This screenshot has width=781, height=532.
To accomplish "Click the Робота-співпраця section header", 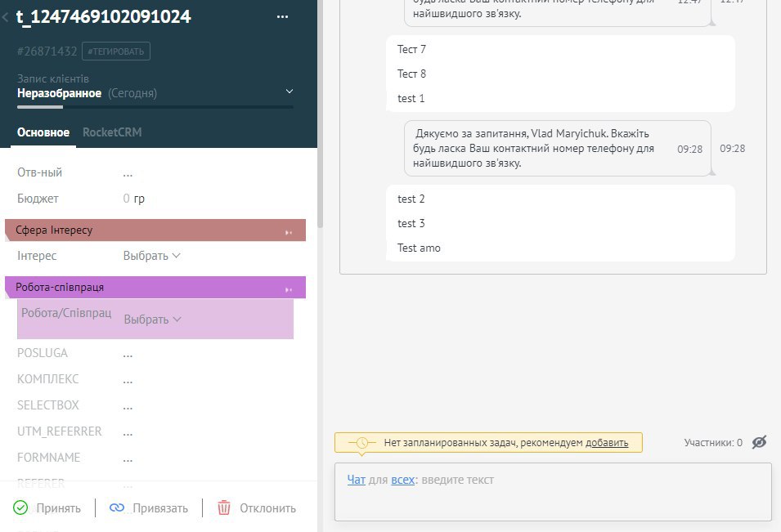I will tap(155, 287).
